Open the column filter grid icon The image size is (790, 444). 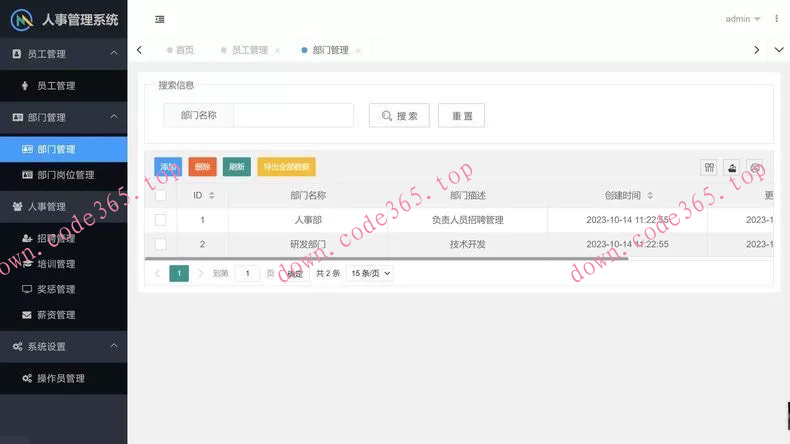(x=709, y=167)
